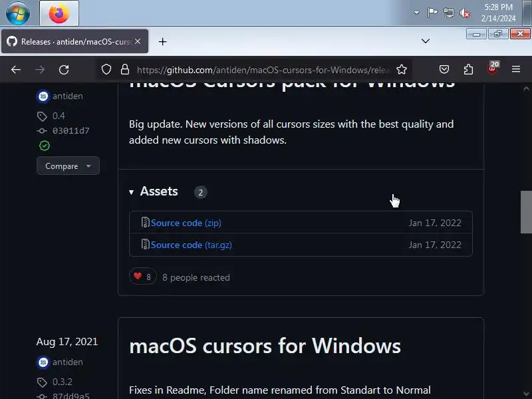Image resolution: width=532 pixels, height=399 pixels.
Task: Reload the current page
Action: tap(64, 70)
